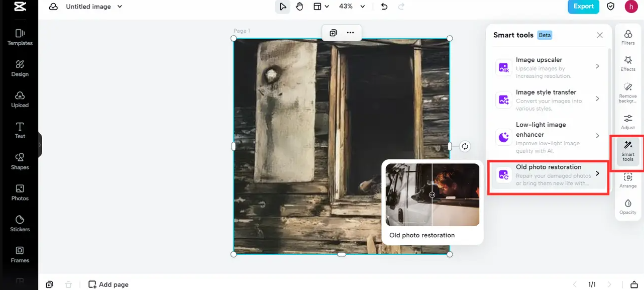
Task: Open the Remove background tool
Action: click(628, 93)
